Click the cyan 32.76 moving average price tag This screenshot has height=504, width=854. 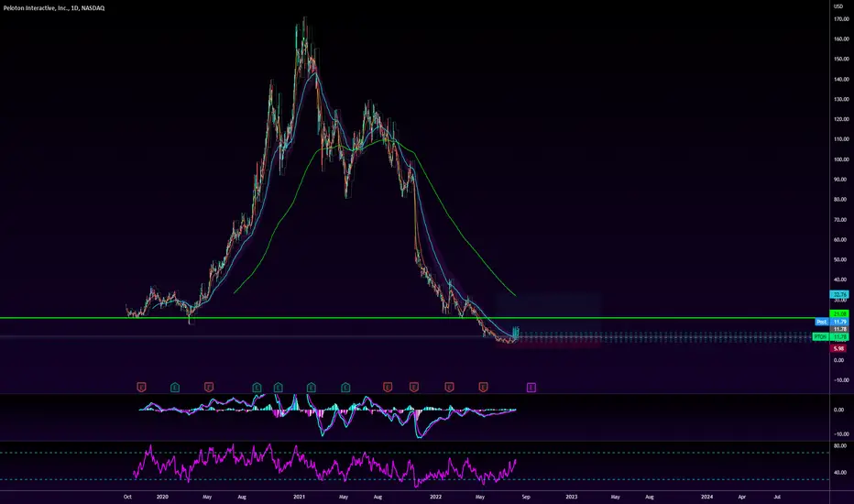tap(839, 294)
